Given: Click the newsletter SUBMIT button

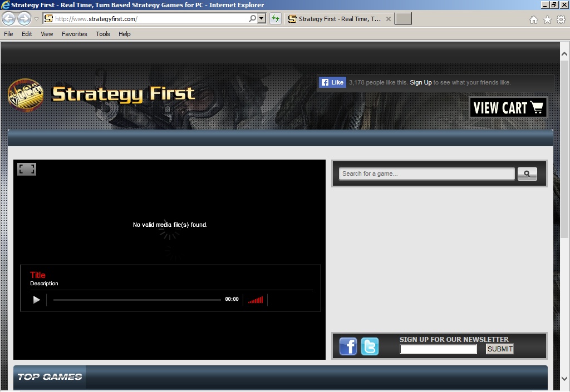Looking at the screenshot, I should pyautogui.click(x=500, y=349).
